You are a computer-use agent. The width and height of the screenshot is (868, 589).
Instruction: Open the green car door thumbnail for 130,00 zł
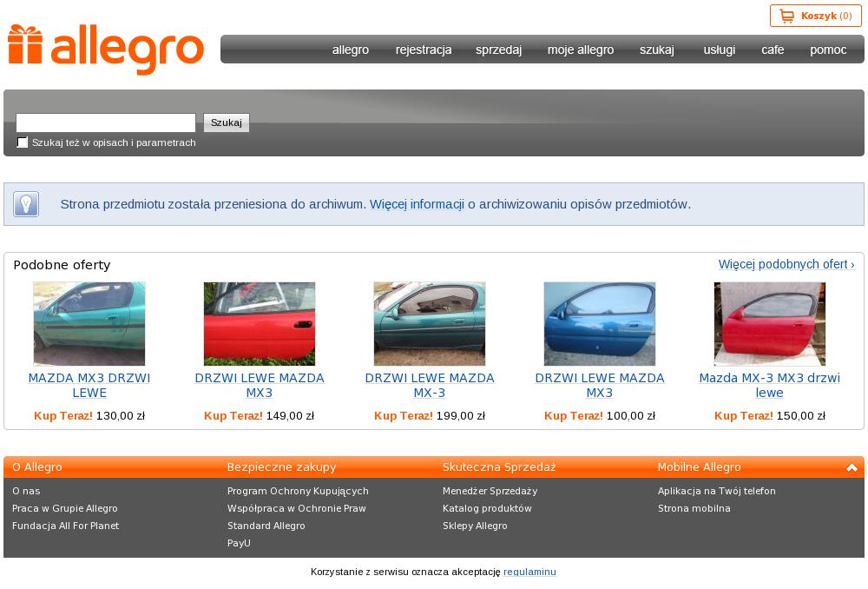pyautogui.click(x=89, y=323)
